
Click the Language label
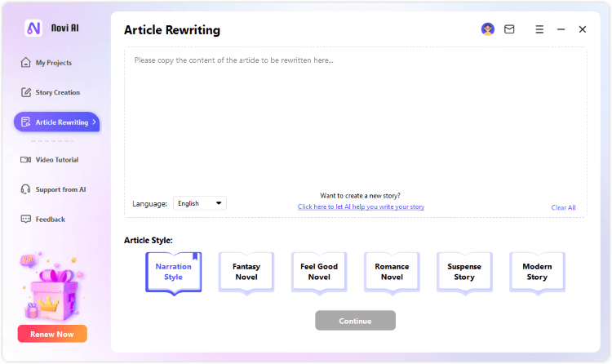point(149,203)
